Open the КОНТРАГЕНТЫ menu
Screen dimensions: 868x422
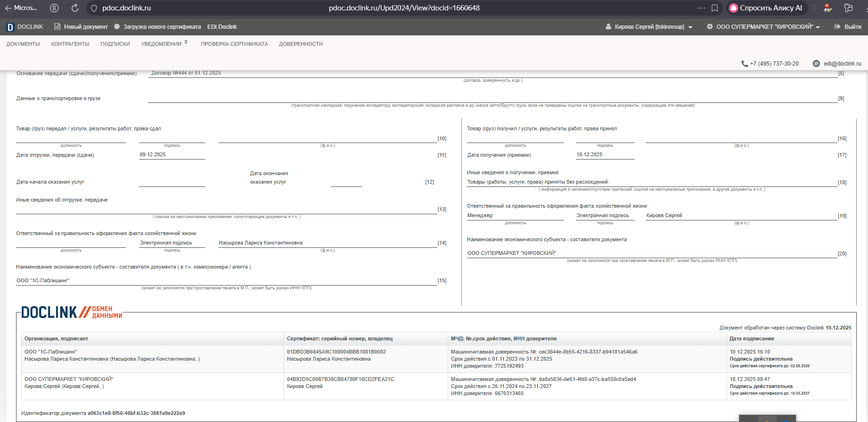[70, 44]
